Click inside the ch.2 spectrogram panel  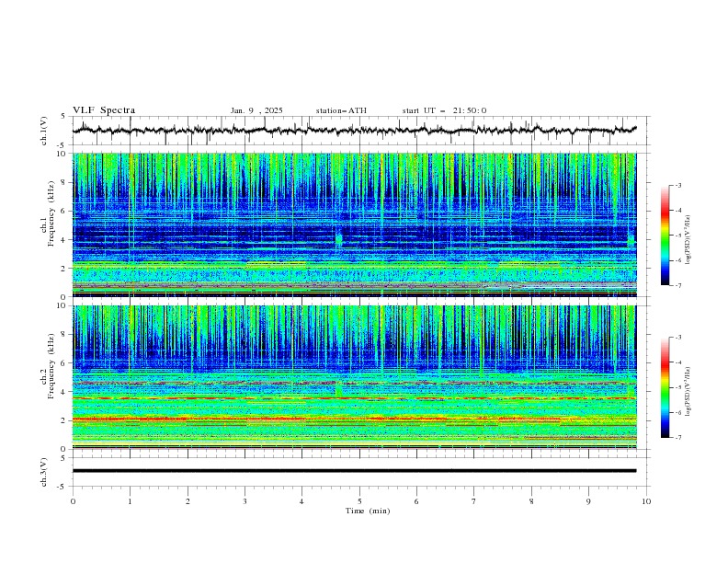pos(354,377)
